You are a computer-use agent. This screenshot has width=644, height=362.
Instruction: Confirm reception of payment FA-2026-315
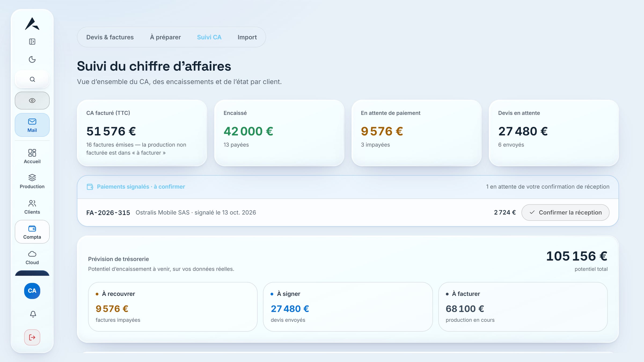click(x=565, y=213)
